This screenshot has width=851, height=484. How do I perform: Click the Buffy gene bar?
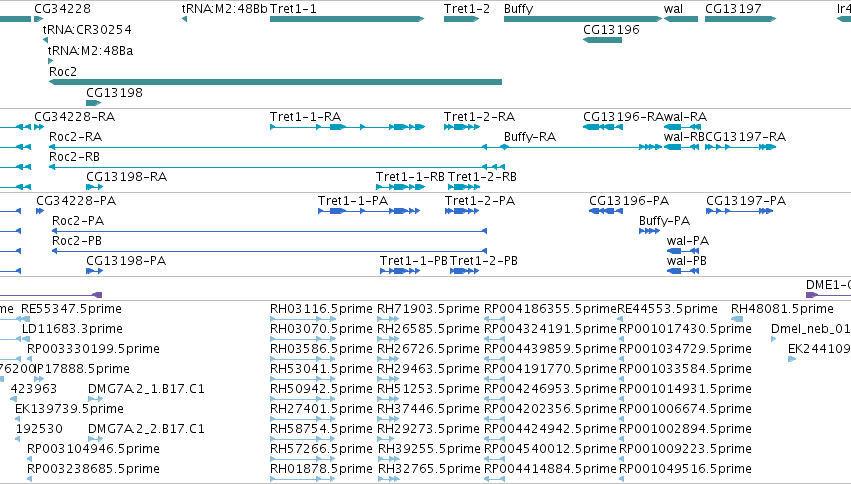coord(583,19)
